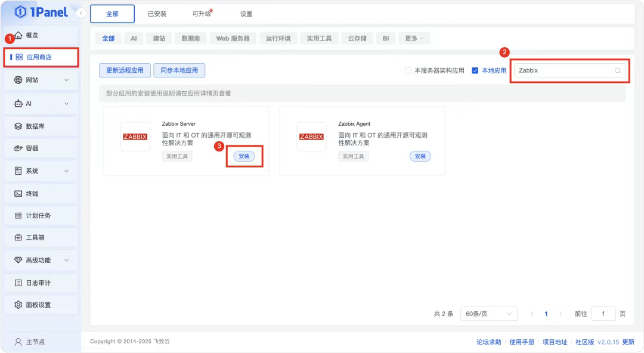Enable 本服务器架构应用 checkbox
Screen dimensions: 644x353
click(x=408, y=70)
